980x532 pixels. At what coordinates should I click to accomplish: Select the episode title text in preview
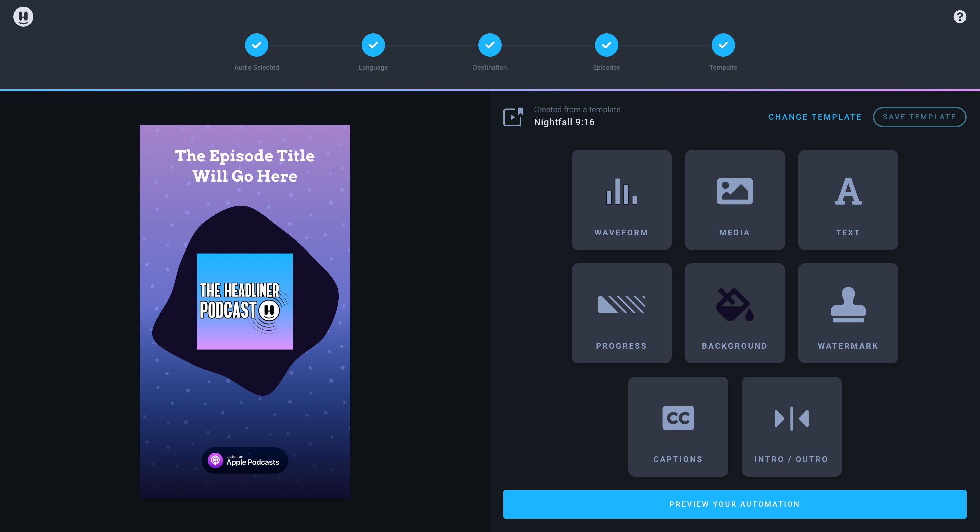coord(245,166)
